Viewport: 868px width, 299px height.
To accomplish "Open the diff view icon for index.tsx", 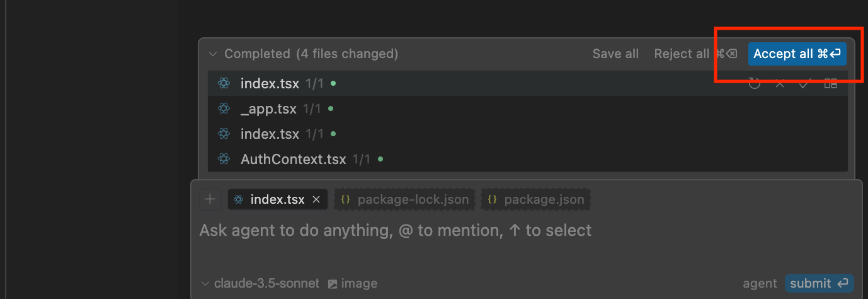I will tap(831, 83).
